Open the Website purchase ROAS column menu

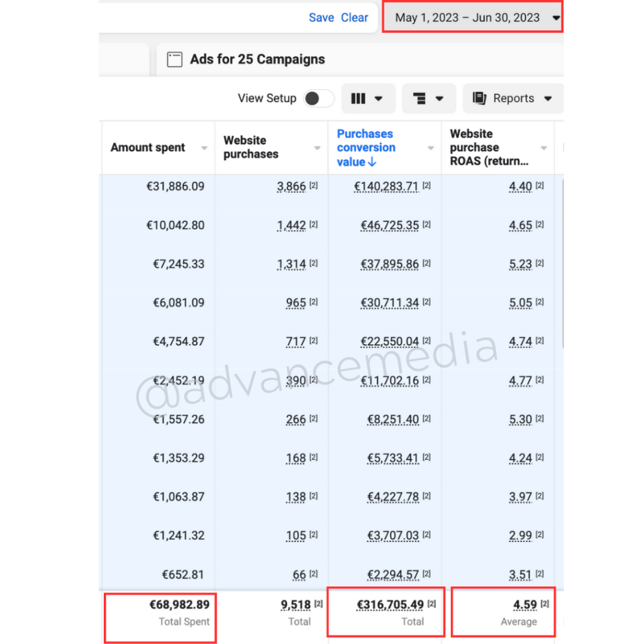543,148
